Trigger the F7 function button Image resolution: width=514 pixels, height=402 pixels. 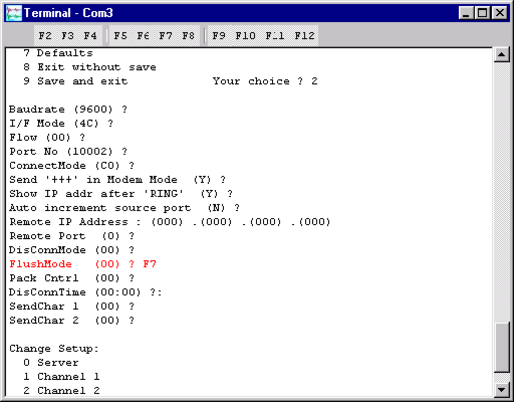(166, 36)
